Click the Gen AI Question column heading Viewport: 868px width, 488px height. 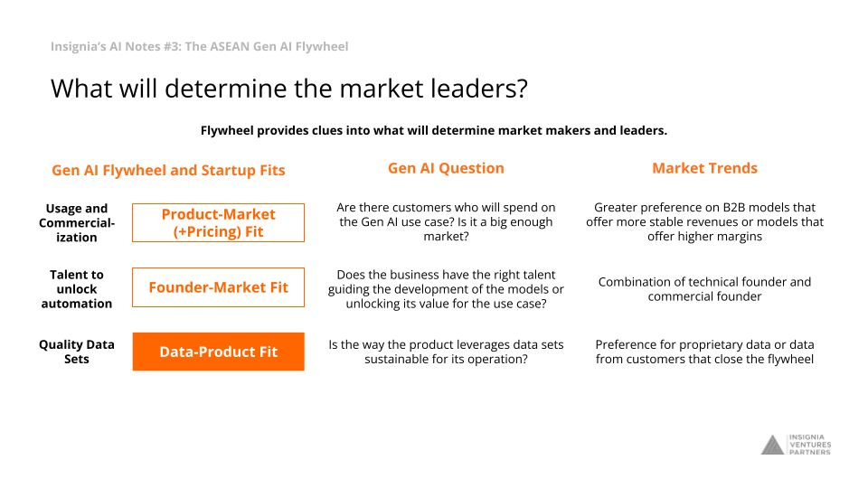(446, 168)
